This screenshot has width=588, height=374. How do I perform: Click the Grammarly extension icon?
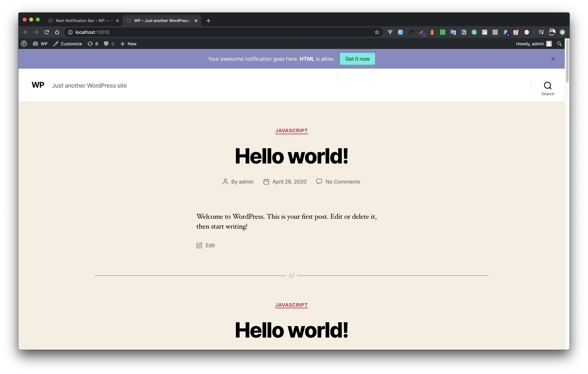tap(474, 32)
